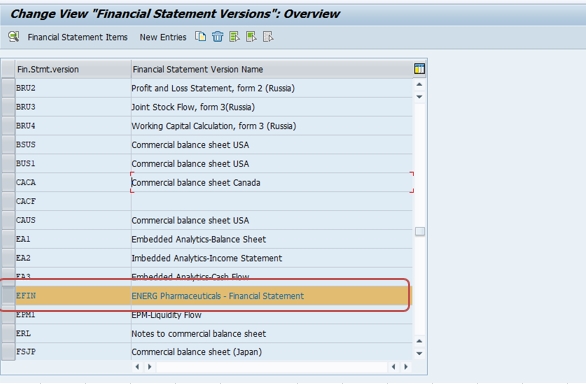Toggle the row selector for ERL

[x=8, y=334]
